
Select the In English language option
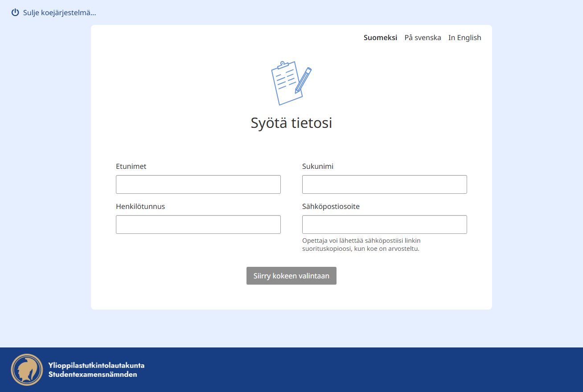click(x=464, y=37)
